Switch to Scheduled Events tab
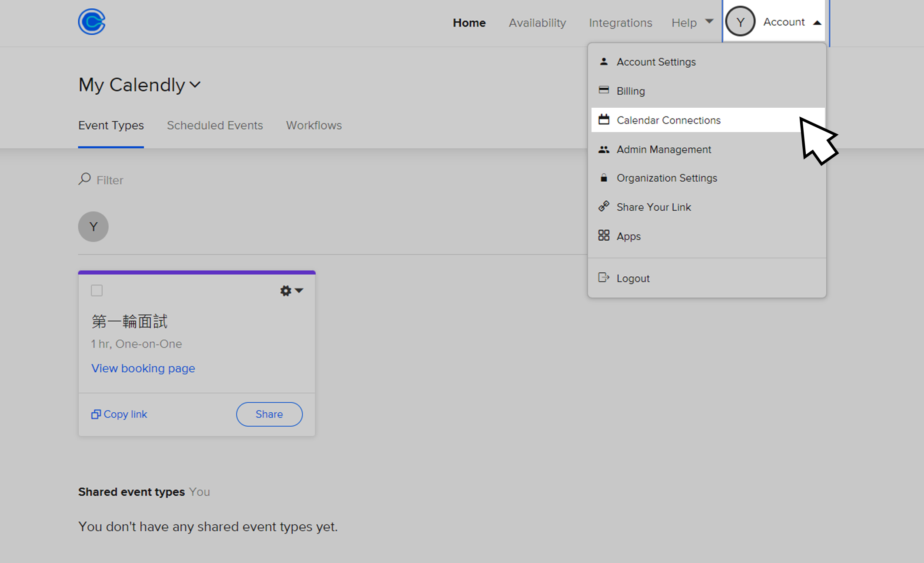Image resolution: width=924 pixels, height=563 pixels. [x=215, y=126]
